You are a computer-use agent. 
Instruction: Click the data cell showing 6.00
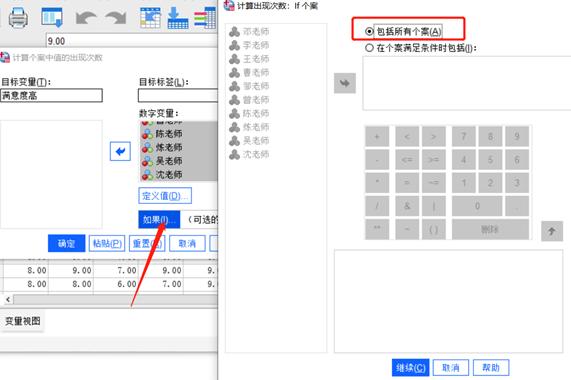click(x=116, y=284)
